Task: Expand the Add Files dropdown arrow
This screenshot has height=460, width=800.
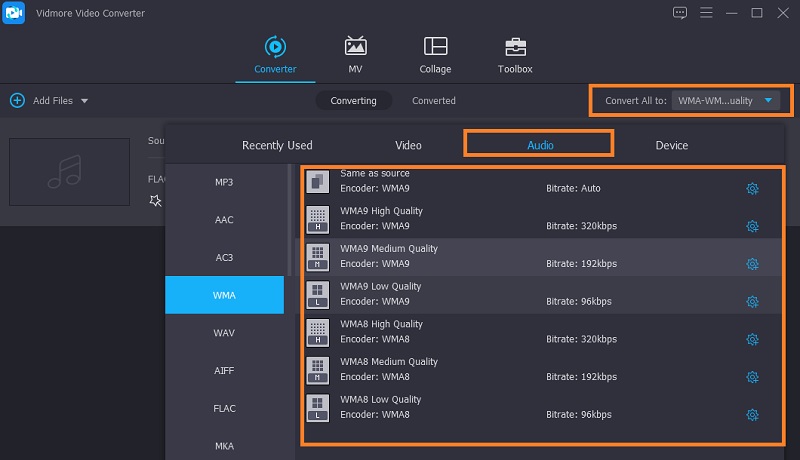Action: [85, 101]
